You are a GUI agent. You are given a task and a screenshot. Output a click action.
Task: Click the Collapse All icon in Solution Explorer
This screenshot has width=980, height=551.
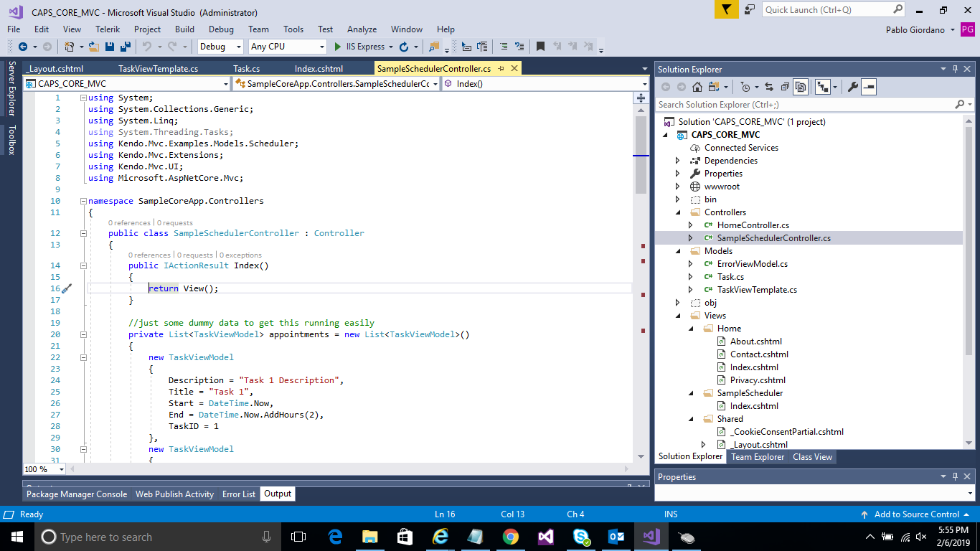(785, 87)
